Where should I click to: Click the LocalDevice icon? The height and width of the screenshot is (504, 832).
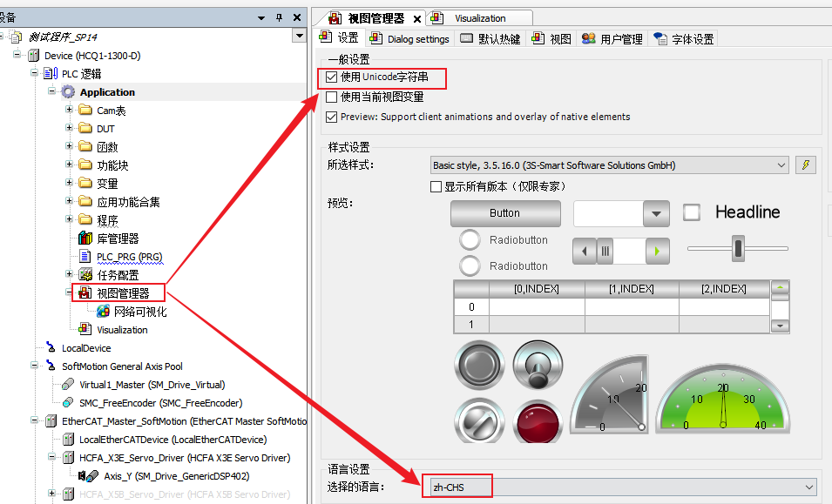[x=51, y=347]
